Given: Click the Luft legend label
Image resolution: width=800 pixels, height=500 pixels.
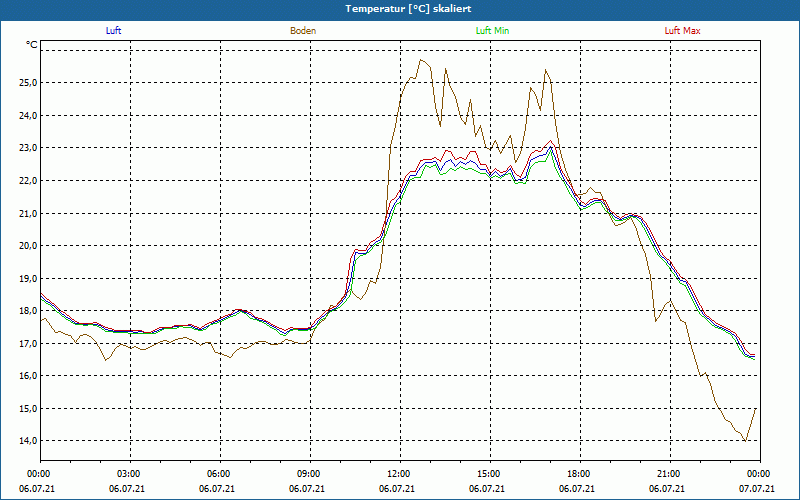Looking at the screenshot, I should click(x=113, y=31).
